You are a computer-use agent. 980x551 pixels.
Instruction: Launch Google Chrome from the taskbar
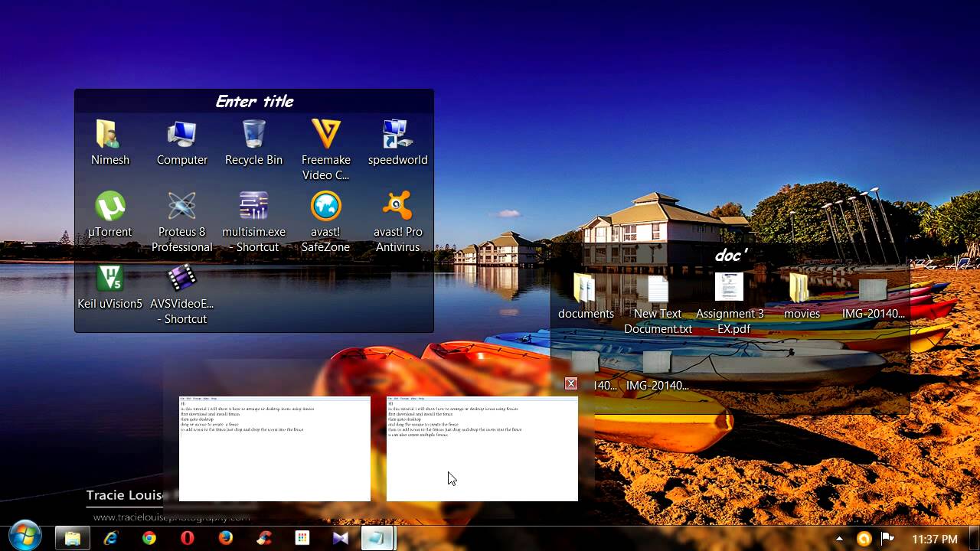click(149, 539)
